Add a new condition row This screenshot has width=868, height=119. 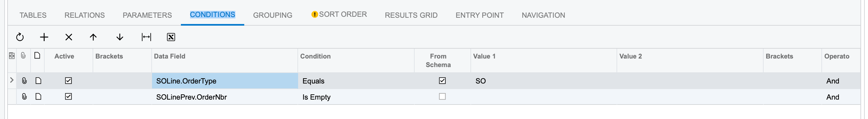pos(44,37)
